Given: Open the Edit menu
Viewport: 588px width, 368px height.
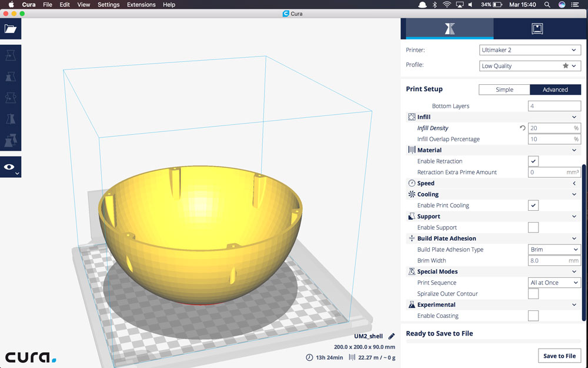Looking at the screenshot, I should tap(65, 5).
